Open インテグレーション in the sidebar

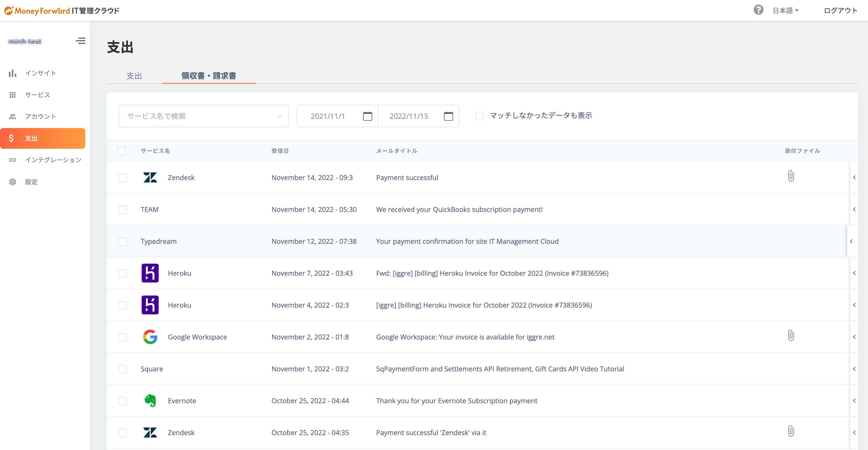click(53, 160)
